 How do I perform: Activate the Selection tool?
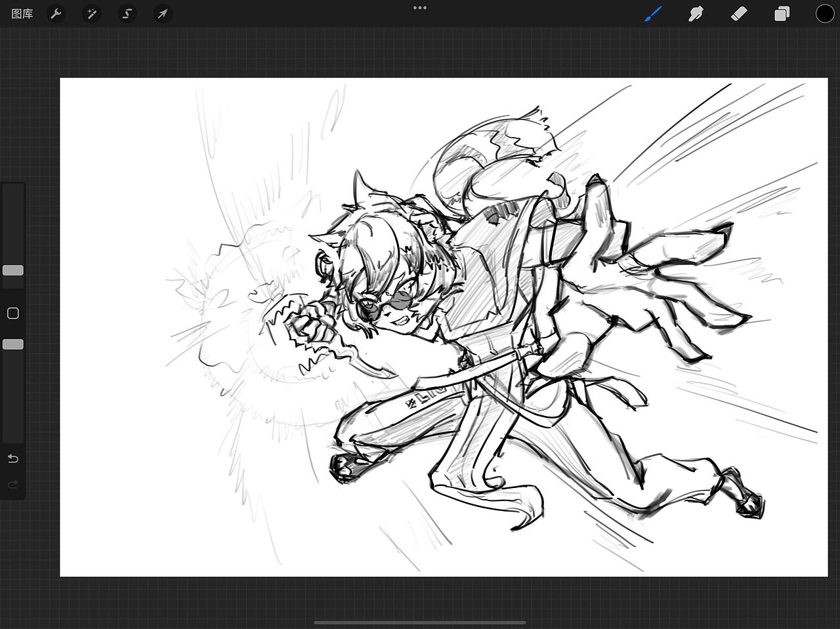pyautogui.click(x=127, y=14)
